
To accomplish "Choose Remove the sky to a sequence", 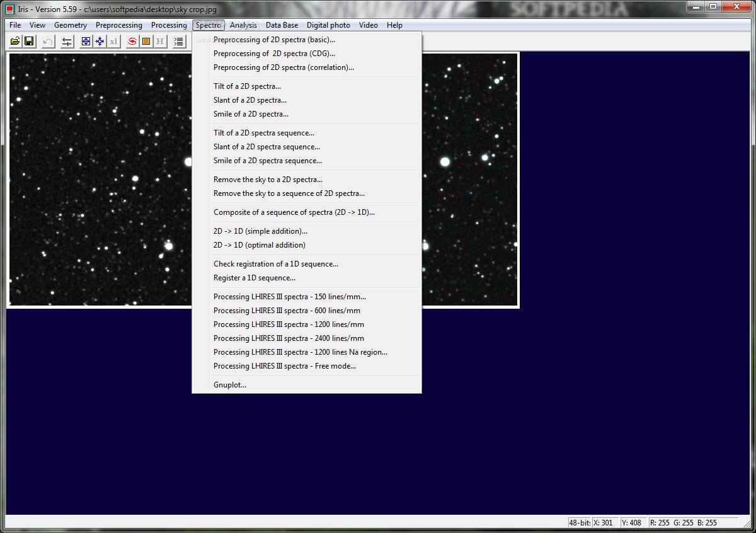I will 307,193.
